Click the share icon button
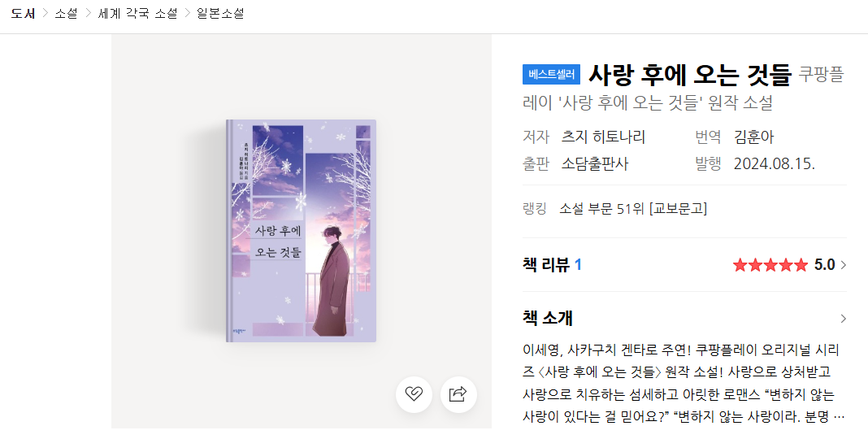 pos(458,394)
